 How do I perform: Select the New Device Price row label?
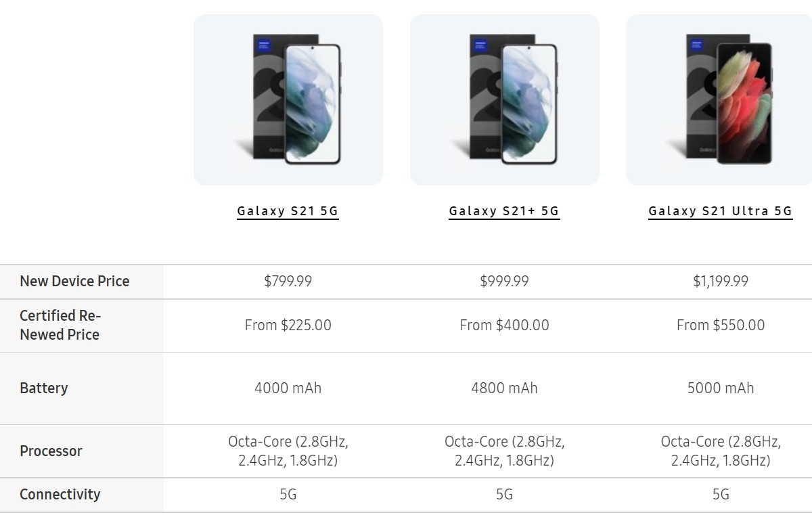click(74, 282)
